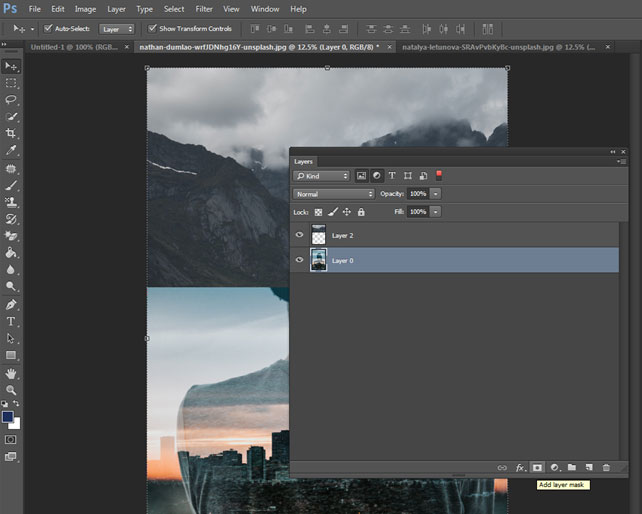Click the Layers panel tab

pos(303,161)
